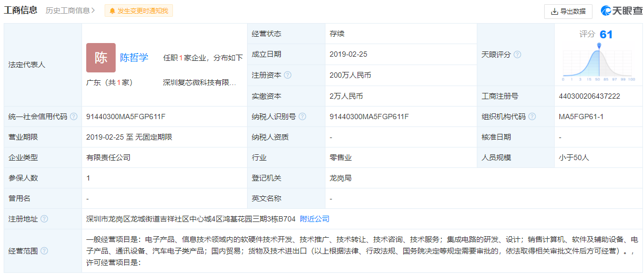Click the 广东（共1家）region entry
This screenshot has height=275, width=644.
(x=109, y=82)
